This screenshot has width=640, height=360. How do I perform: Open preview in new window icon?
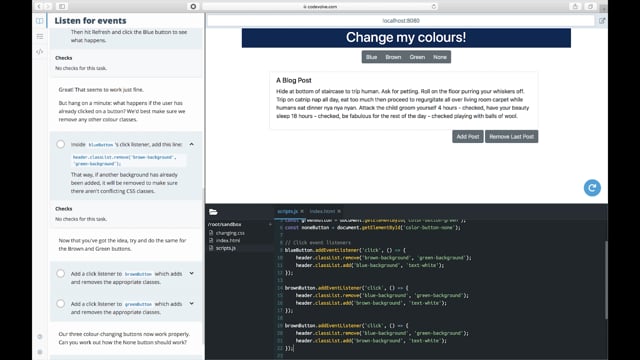[x=602, y=20]
